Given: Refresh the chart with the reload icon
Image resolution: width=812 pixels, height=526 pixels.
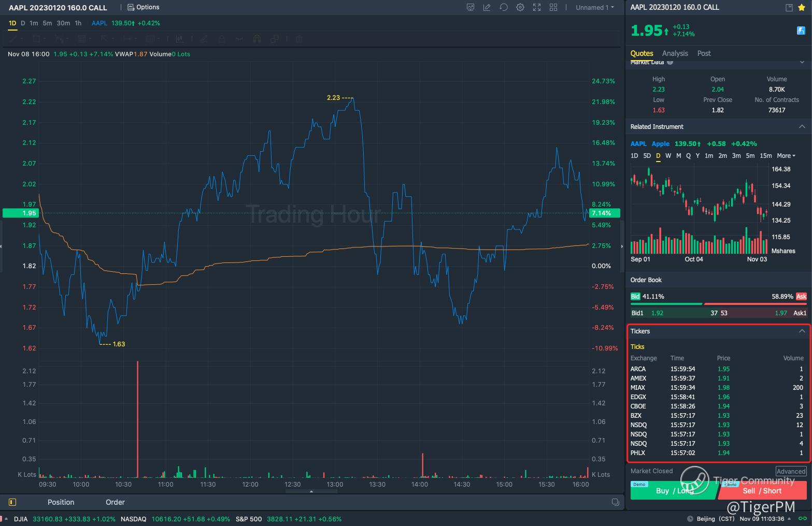Looking at the screenshot, I should (x=503, y=7).
